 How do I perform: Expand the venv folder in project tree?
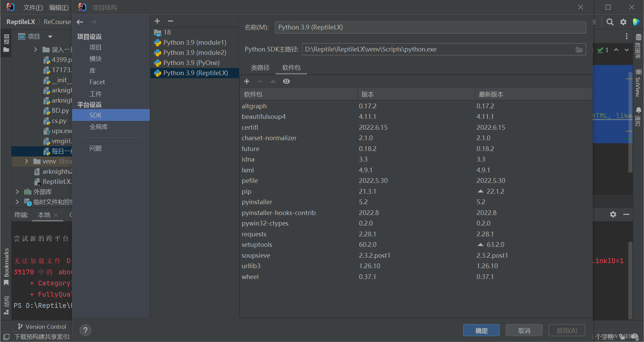coord(26,162)
